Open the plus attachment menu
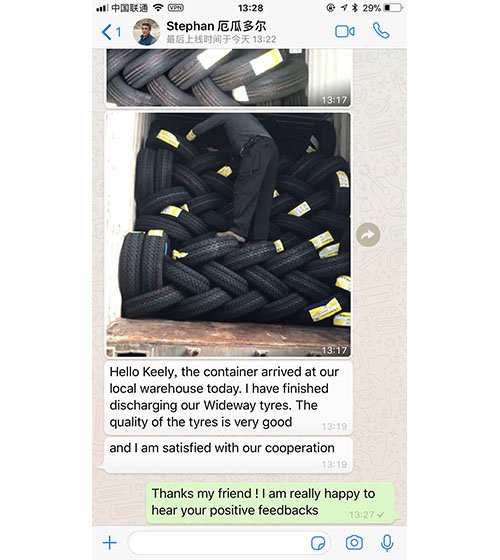The height and width of the screenshot is (560, 500). (110, 543)
